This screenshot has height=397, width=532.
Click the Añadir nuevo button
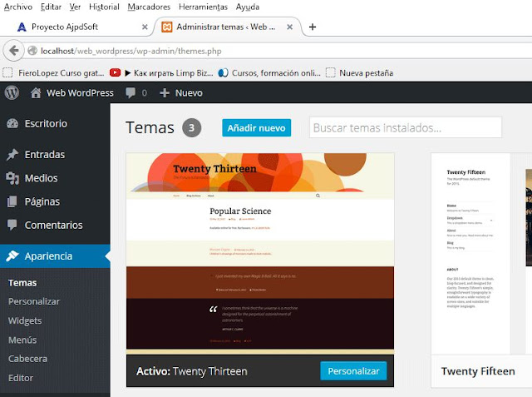tap(257, 127)
